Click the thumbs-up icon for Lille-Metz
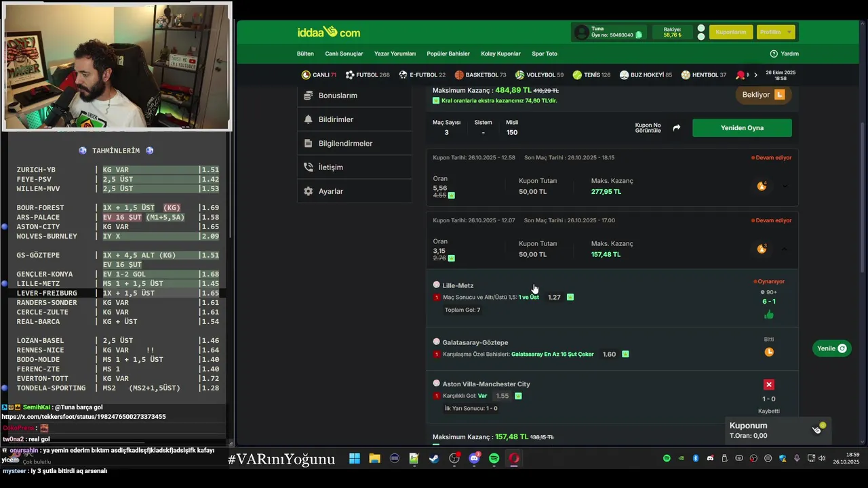The height and width of the screenshot is (488, 868). (x=768, y=314)
